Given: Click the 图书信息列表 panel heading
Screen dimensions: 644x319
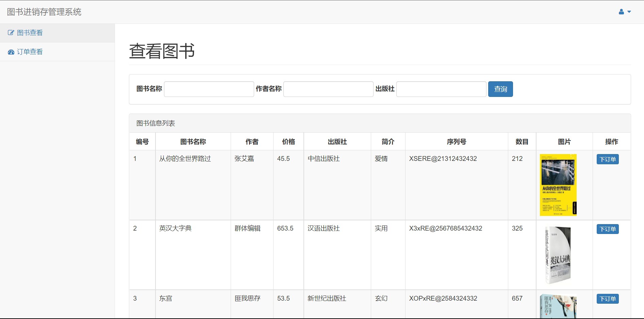Looking at the screenshot, I should tap(156, 123).
